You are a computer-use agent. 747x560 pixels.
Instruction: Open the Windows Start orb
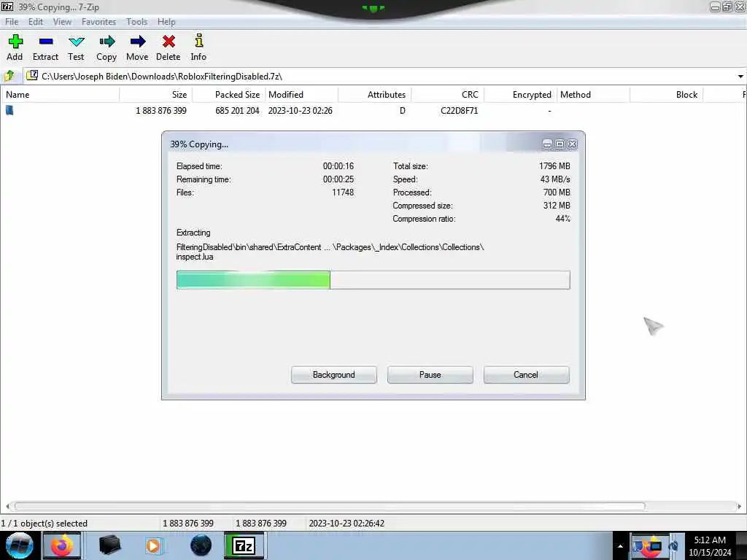pos(19,545)
